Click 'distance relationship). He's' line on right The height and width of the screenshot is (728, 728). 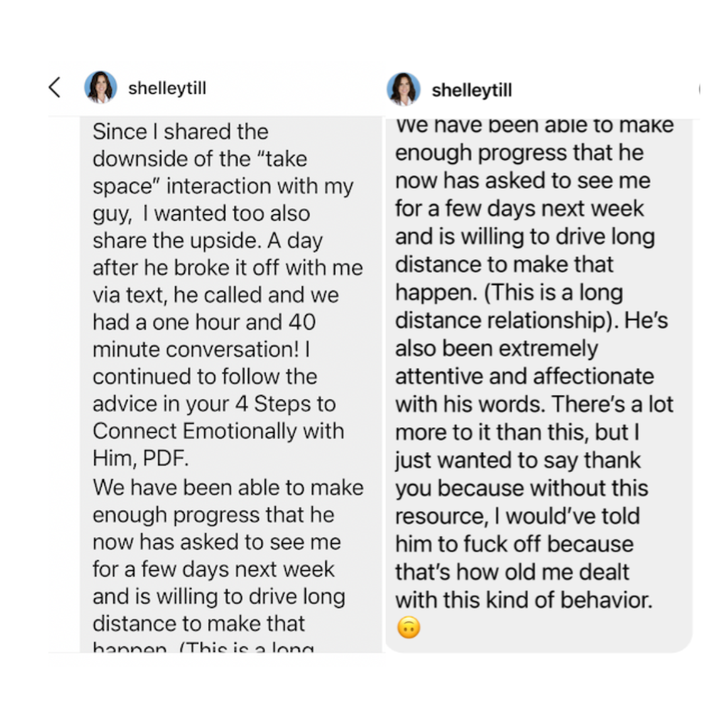coord(532,320)
